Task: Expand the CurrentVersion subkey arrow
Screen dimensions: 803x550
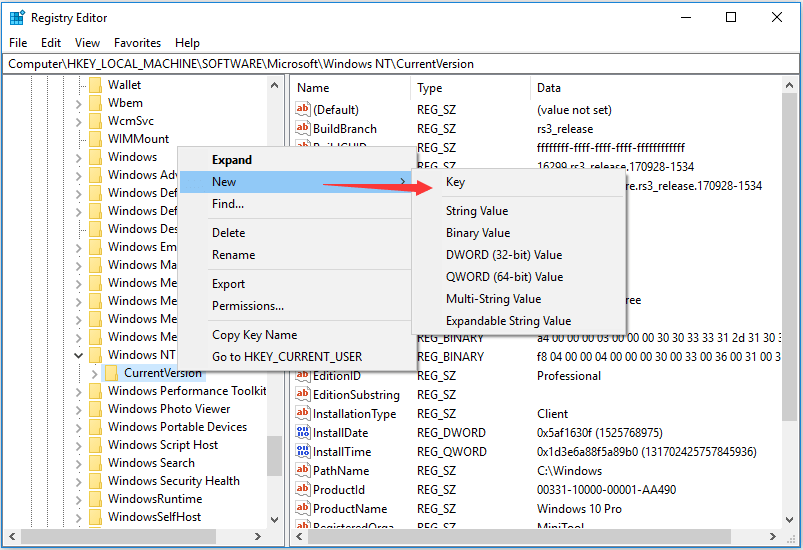Action: coord(94,374)
